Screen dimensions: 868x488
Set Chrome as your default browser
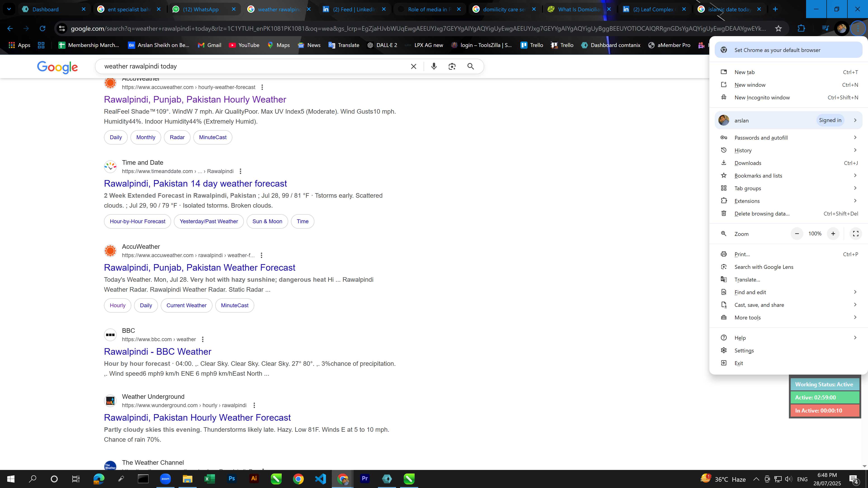788,50
